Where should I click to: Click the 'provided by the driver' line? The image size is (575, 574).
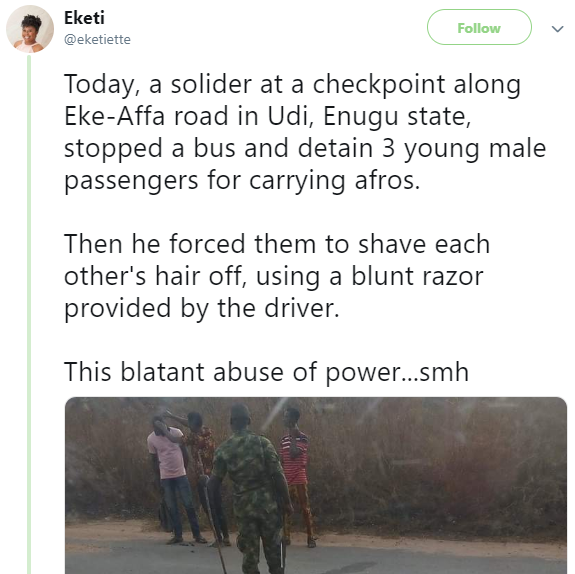coord(202,308)
